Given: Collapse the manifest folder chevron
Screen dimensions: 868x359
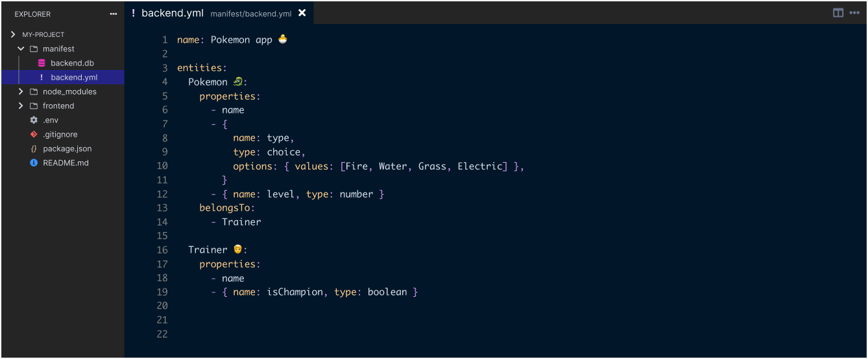Looking at the screenshot, I should (x=21, y=49).
